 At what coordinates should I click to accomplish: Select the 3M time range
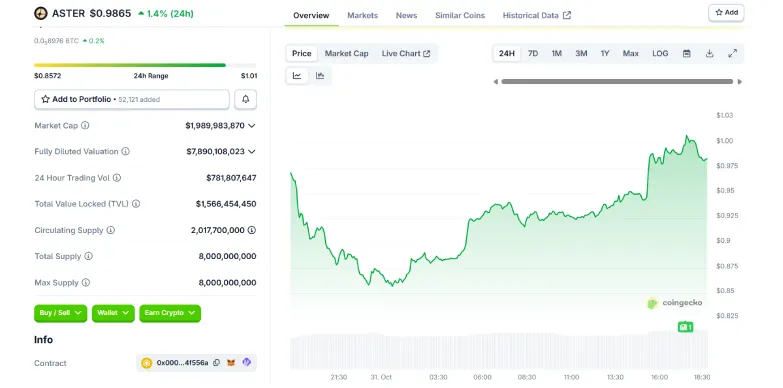point(581,53)
